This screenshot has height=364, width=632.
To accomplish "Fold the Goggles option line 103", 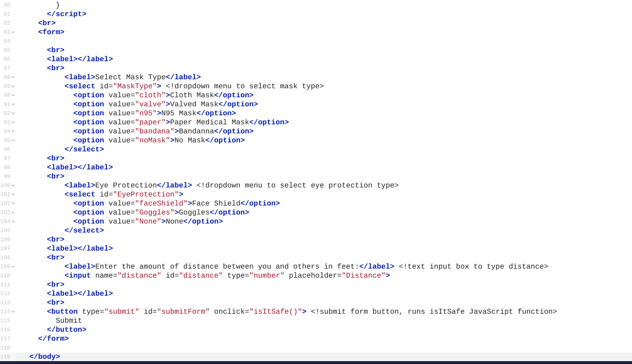I will tap(13, 213).
